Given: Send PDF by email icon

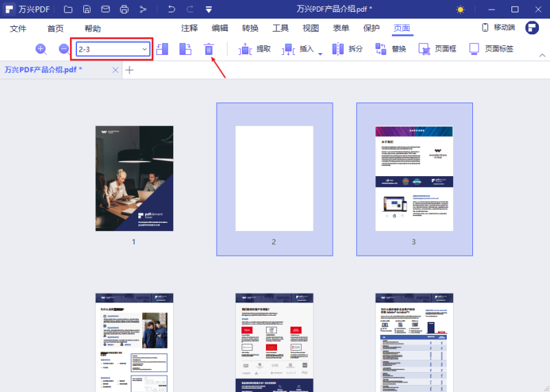Looking at the screenshot, I should tap(105, 10).
